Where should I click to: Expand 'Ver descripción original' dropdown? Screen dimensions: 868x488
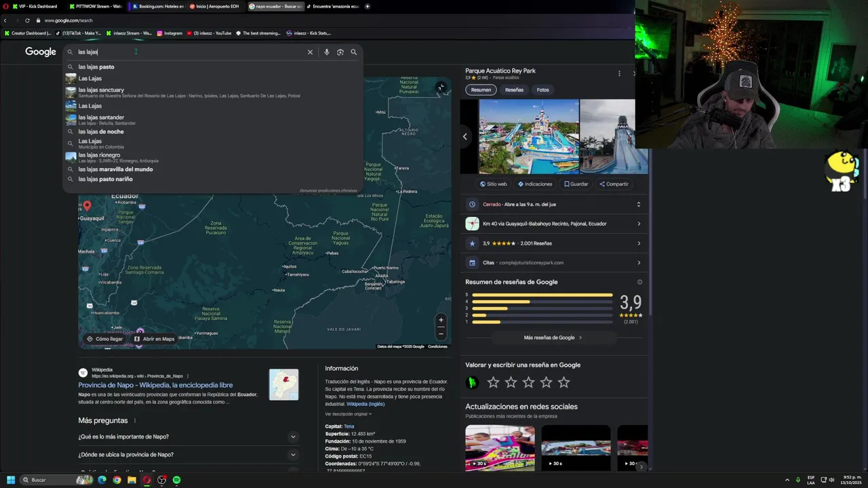coord(349,414)
